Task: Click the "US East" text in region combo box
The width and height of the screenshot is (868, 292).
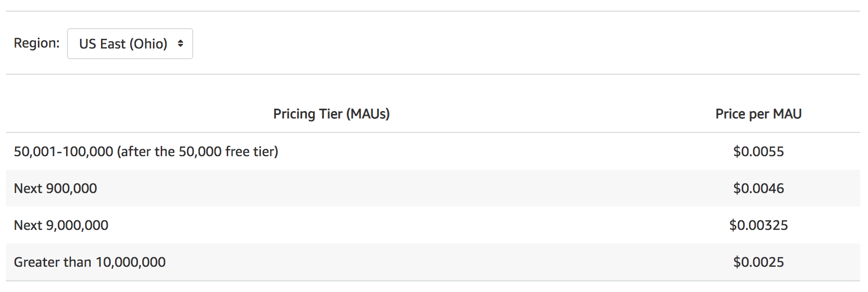Action: [x=102, y=44]
